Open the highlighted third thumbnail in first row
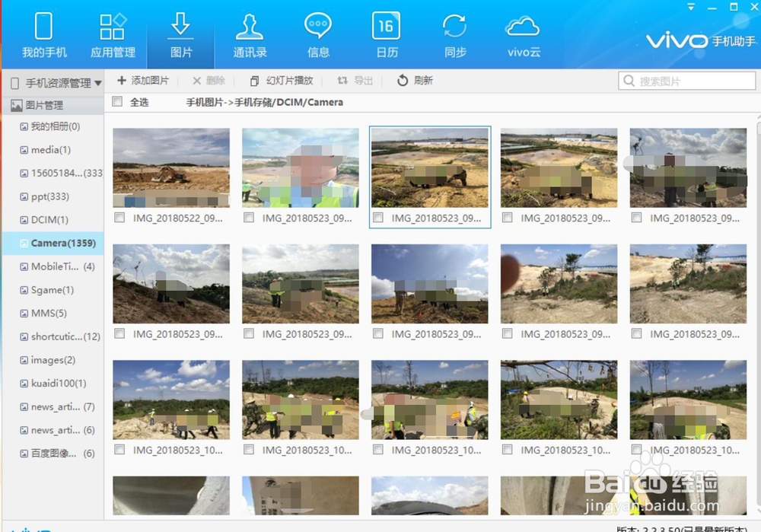This screenshot has width=761, height=532. pyautogui.click(x=429, y=167)
